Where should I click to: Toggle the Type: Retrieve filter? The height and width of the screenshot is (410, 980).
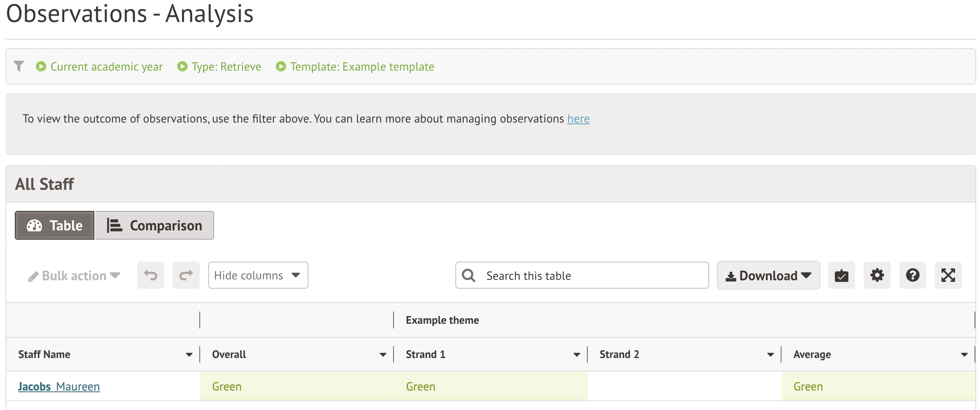[x=219, y=67]
